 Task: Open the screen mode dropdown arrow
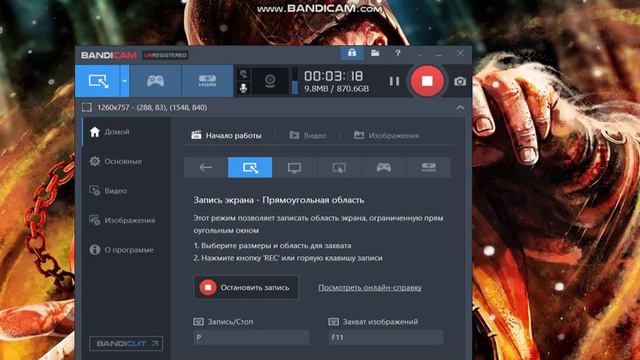tap(124, 81)
